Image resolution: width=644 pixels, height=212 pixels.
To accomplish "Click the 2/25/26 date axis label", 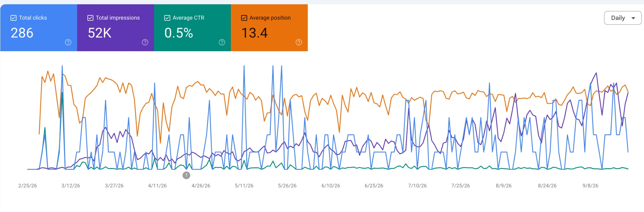I will coord(28,186).
